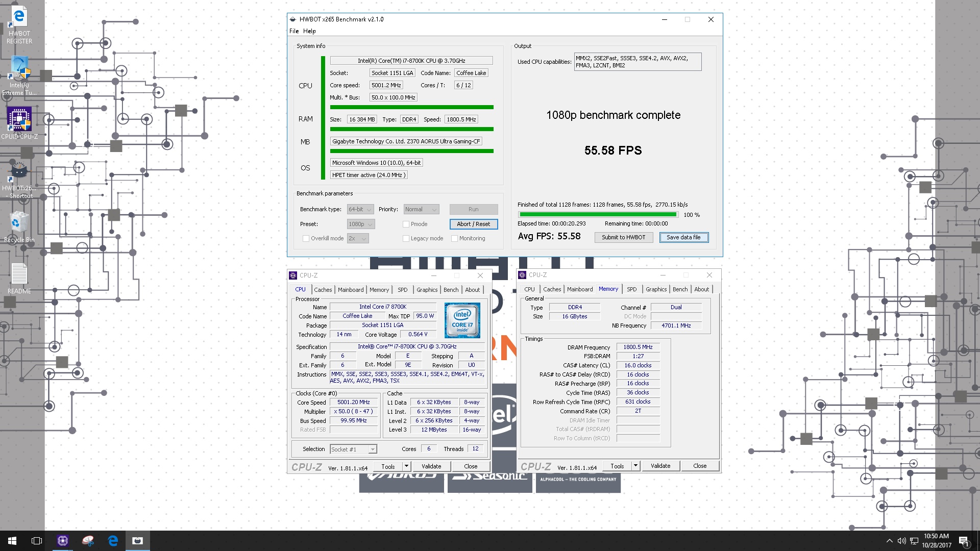
Task: Open the Action Center notifications
Action: [964, 541]
